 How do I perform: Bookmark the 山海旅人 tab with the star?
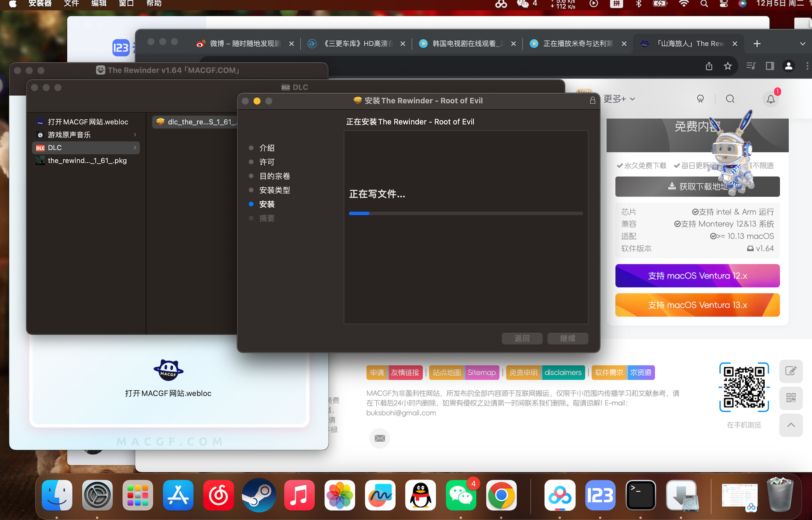tap(728, 66)
